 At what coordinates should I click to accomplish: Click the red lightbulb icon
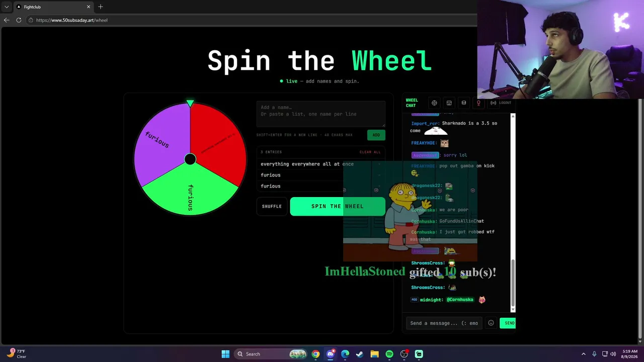pos(478,103)
